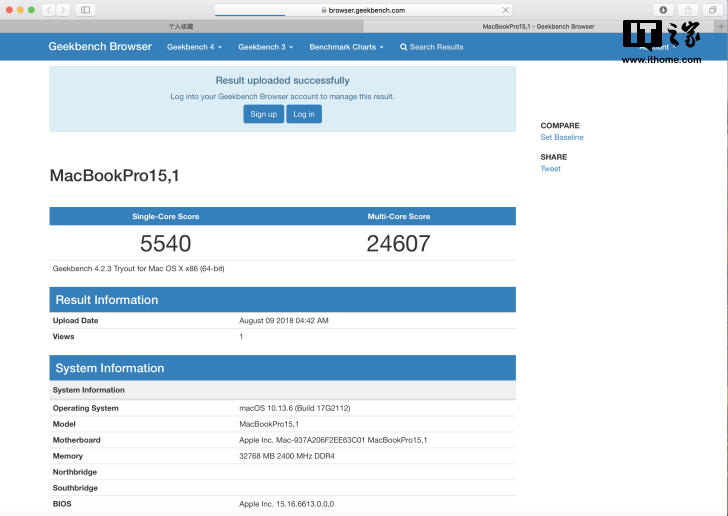
Task: Click the Result uploaded successfully message
Action: point(282,80)
